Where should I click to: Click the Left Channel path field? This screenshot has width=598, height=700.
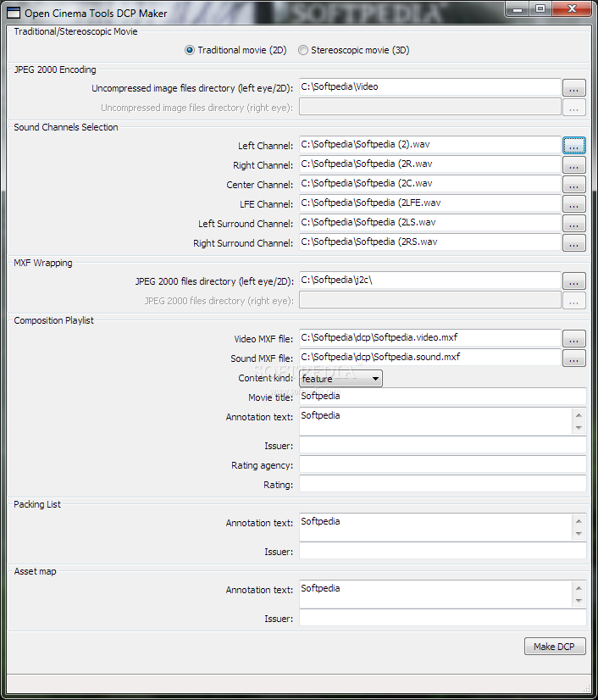click(x=429, y=145)
